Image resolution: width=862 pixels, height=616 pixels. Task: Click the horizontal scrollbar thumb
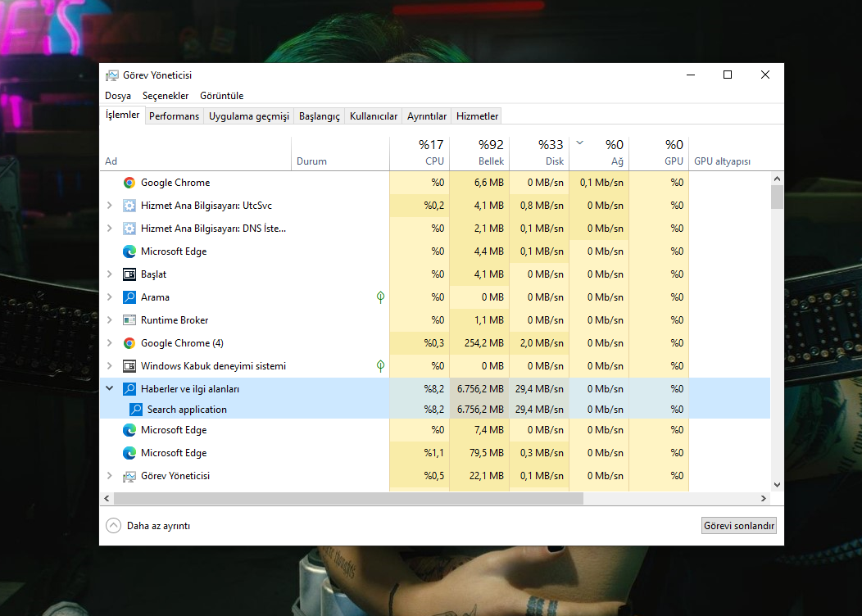pyautogui.click(x=348, y=498)
